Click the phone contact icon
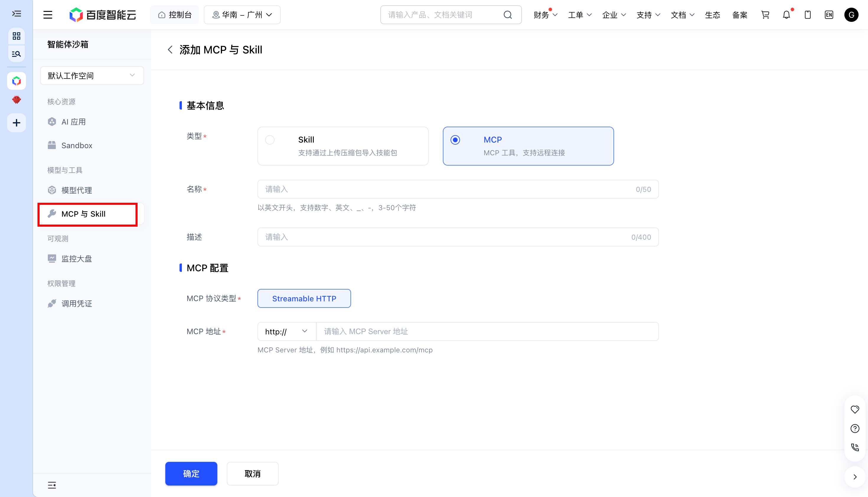Viewport: 868px width, 497px height. click(855, 447)
